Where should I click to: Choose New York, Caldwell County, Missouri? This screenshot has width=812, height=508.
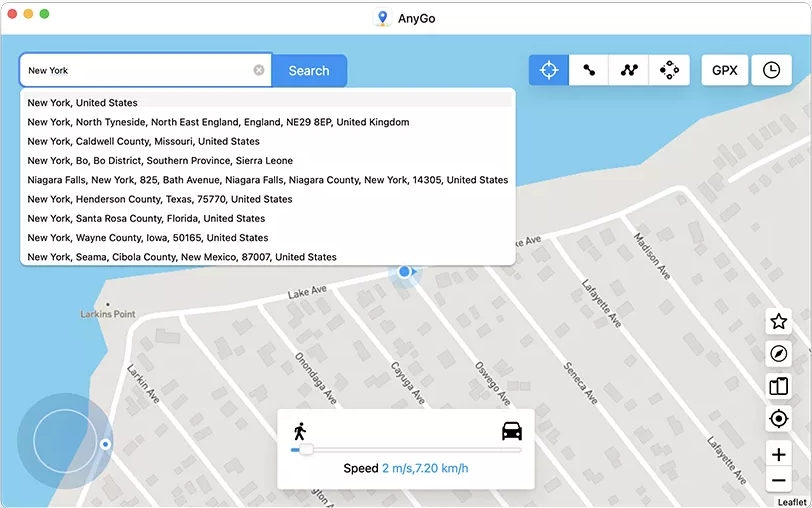point(268,141)
